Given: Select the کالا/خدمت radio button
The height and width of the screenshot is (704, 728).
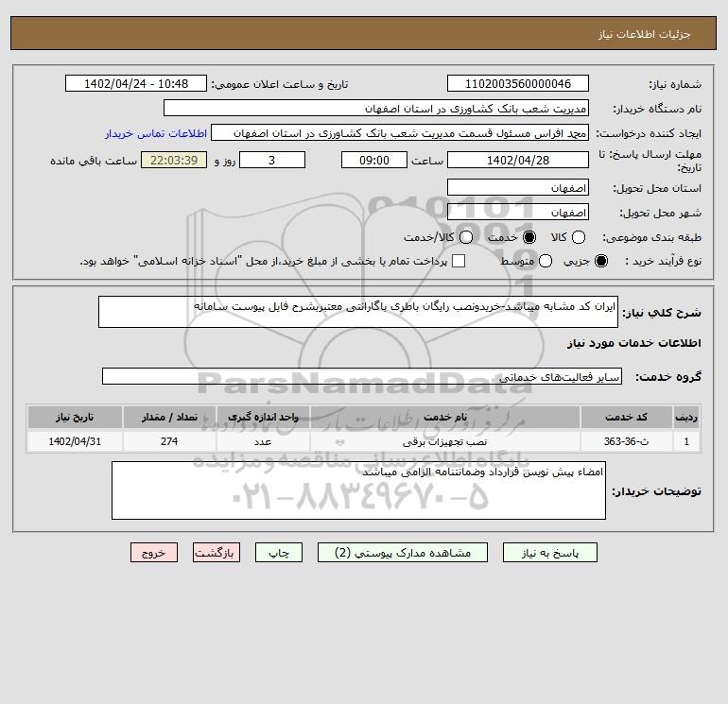Looking at the screenshot, I should pyautogui.click(x=466, y=237).
